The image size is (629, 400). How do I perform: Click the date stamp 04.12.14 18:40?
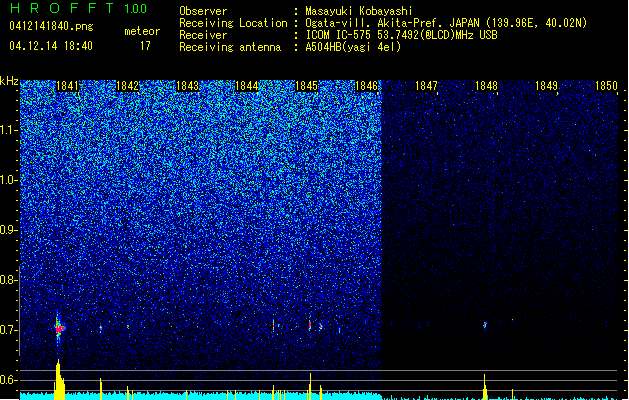click(x=51, y=46)
